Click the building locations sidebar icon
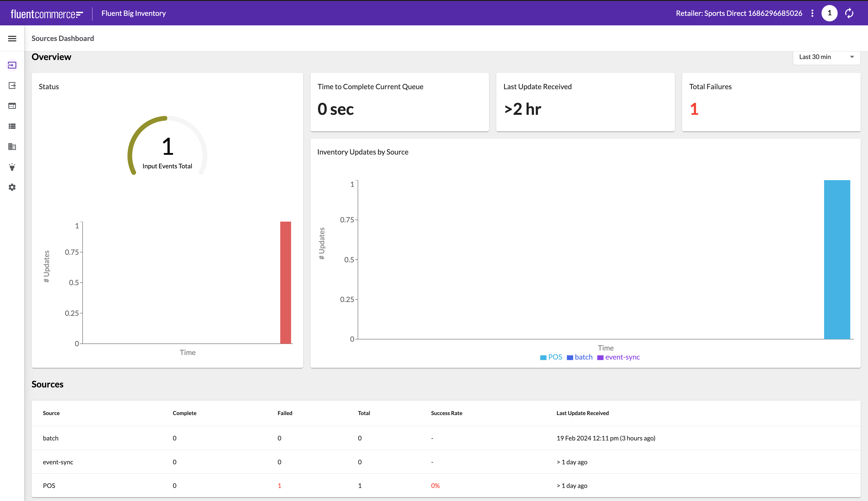This screenshot has width=868, height=501. [12, 146]
